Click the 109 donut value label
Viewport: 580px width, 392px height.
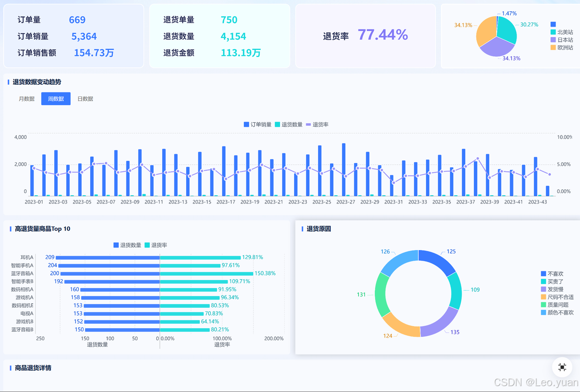click(475, 290)
